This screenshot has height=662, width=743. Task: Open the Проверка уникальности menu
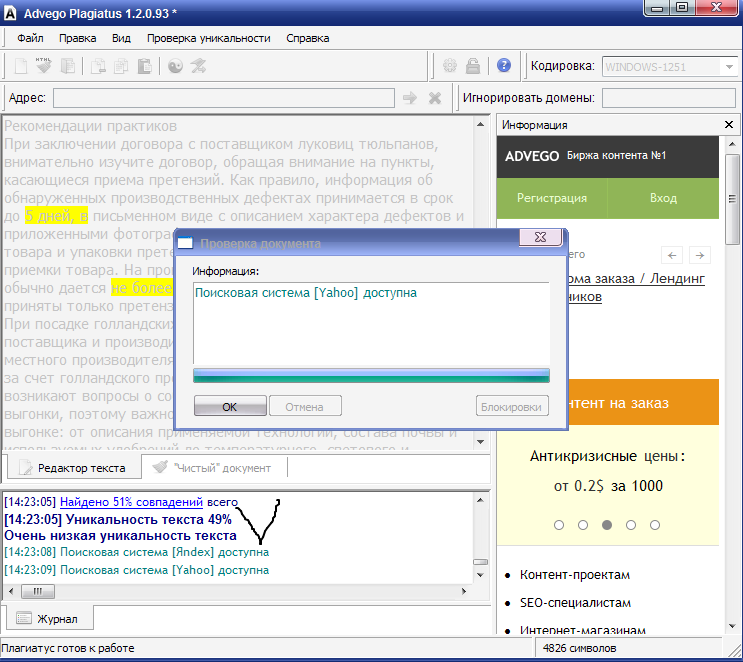[x=208, y=38]
